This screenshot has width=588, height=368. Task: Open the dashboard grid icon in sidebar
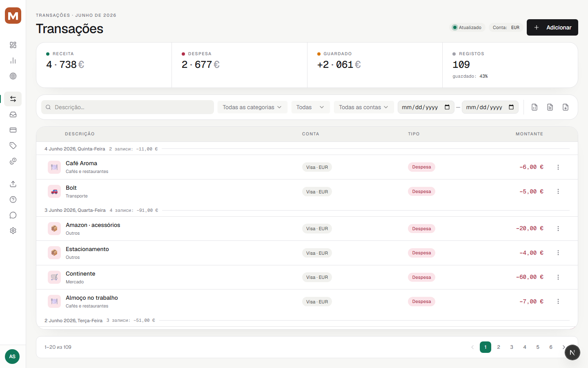pos(13,45)
